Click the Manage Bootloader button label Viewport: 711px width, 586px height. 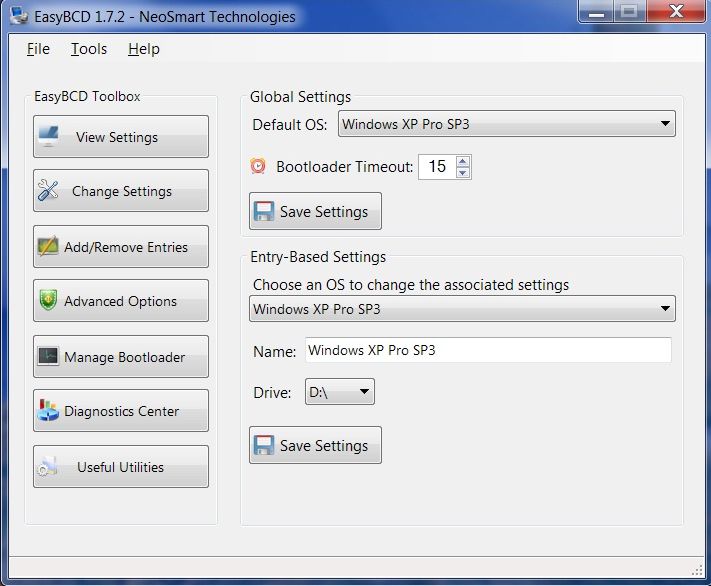click(124, 357)
